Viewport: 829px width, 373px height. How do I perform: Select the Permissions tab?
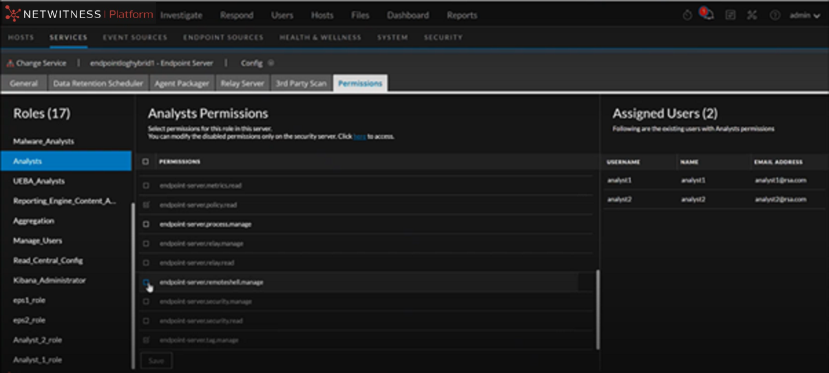point(360,83)
